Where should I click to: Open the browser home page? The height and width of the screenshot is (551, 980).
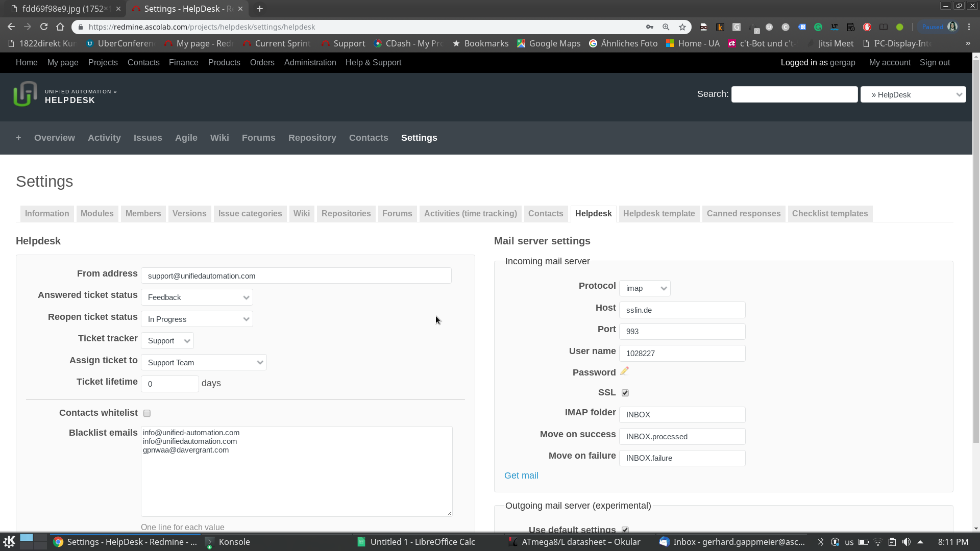60,27
